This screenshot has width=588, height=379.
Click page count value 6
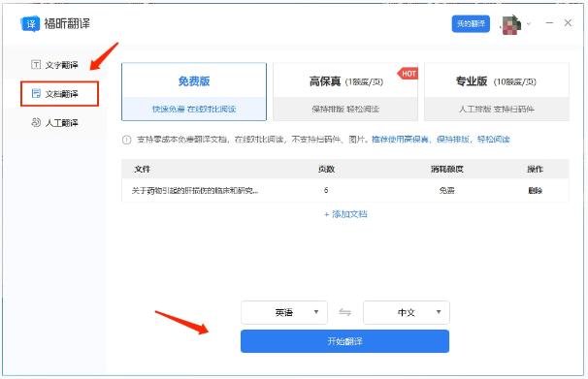pyautogui.click(x=326, y=190)
